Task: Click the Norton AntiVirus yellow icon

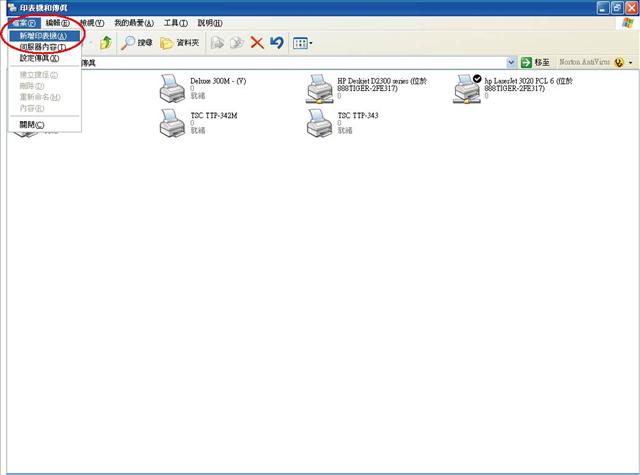Action: tap(619, 62)
